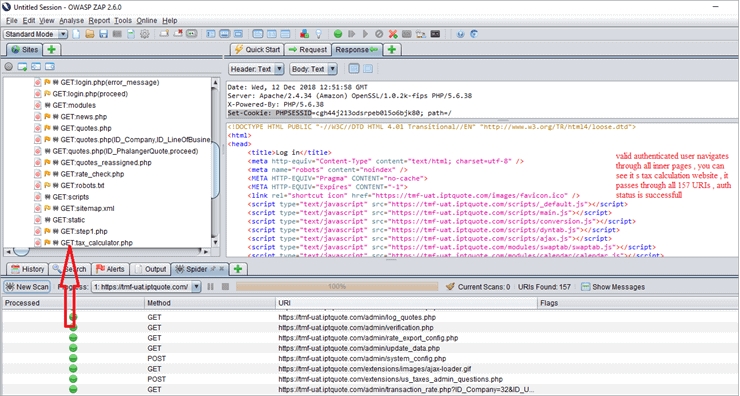Select the admin/system_config.php URI row
The height and width of the screenshot is (396, 740).
(x=370, y=359)
